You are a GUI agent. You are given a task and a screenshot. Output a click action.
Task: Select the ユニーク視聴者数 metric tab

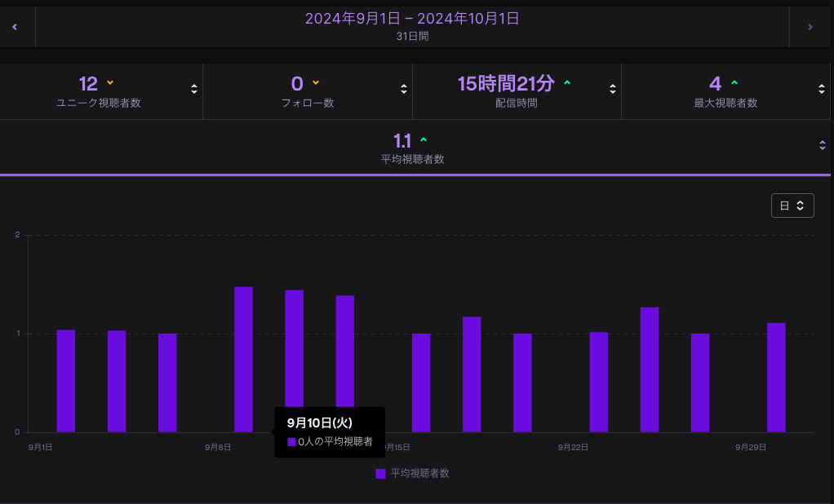98,91
